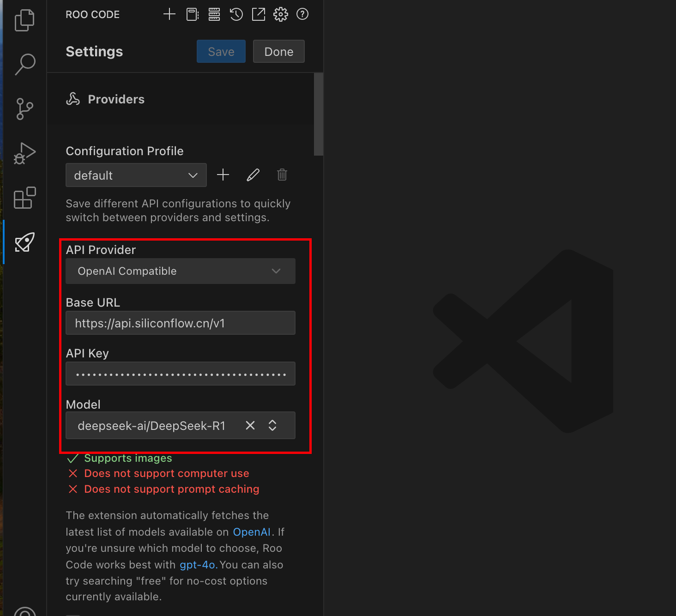Click the Providers section icon
The height and width of the screenshot is (616, 676).
(73, 99)
